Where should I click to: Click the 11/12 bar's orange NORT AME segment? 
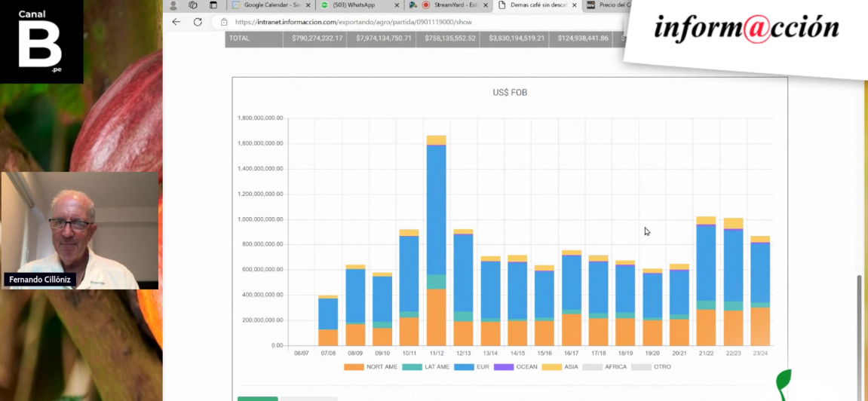click(436, 317)
